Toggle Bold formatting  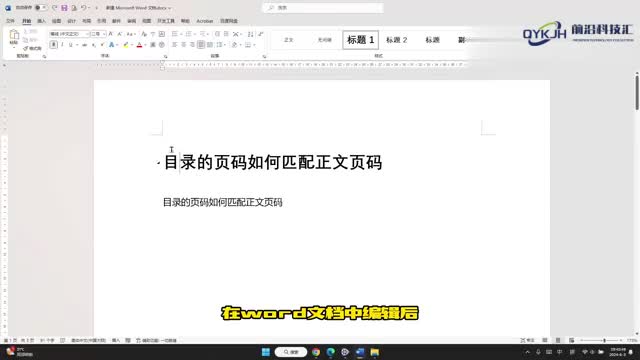[x=53, y=45]
